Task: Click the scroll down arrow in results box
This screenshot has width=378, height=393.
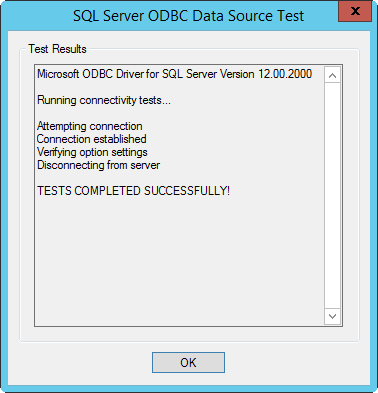Action: point(332,316)
